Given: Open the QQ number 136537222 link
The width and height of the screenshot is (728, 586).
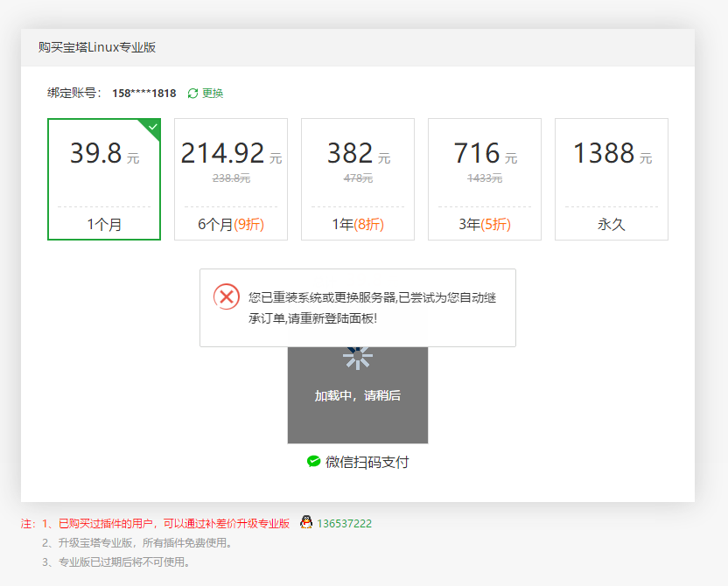Looking at the screenshot, I should [344, 523].
